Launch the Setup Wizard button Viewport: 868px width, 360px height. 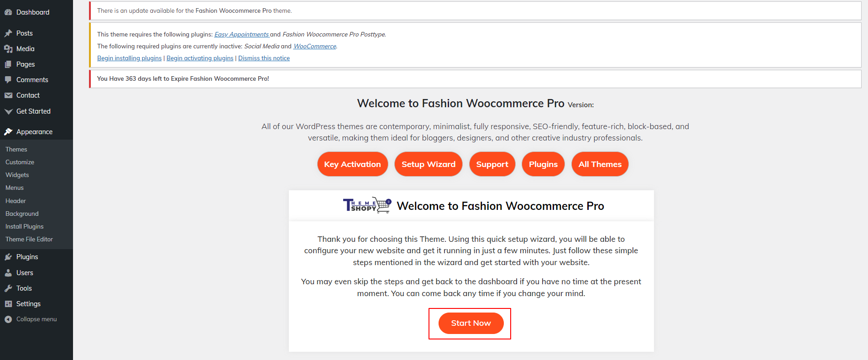click(429, 164)
